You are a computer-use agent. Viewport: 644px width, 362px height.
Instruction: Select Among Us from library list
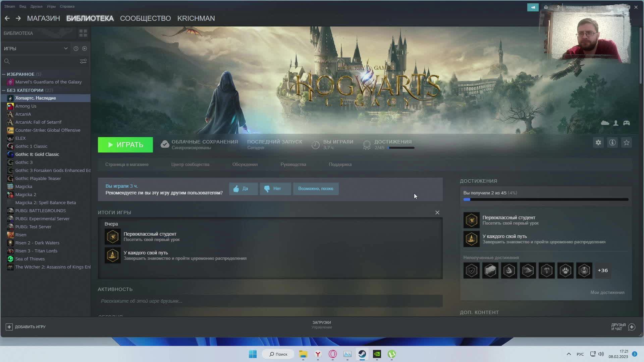pos(25,106)
